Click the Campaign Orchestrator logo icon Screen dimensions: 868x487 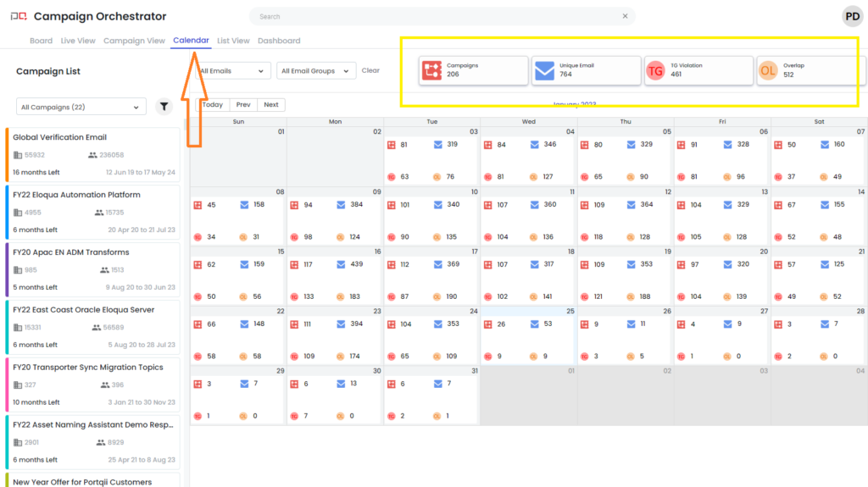pos(18,17)
